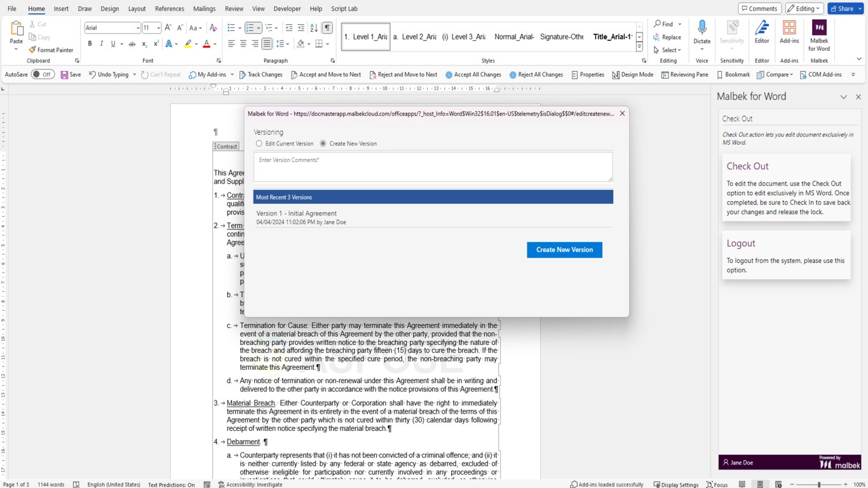Switch to Focus mode in status bar

717,485
